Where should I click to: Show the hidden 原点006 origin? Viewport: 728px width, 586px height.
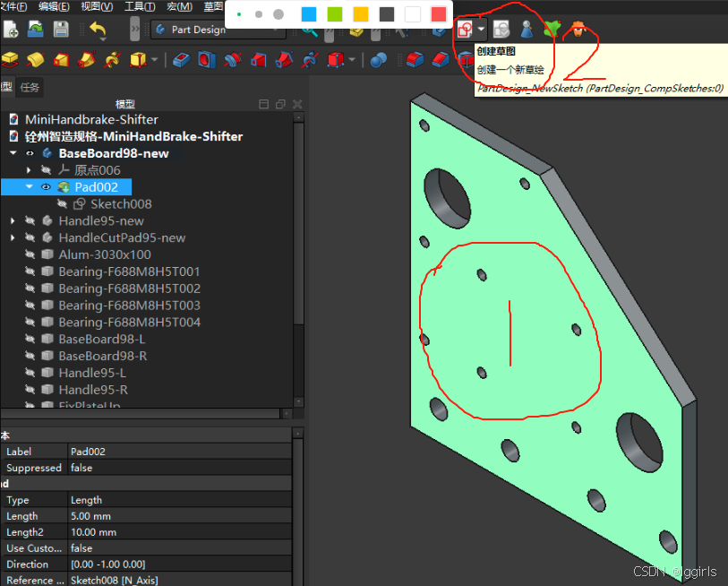coord(46,170)
